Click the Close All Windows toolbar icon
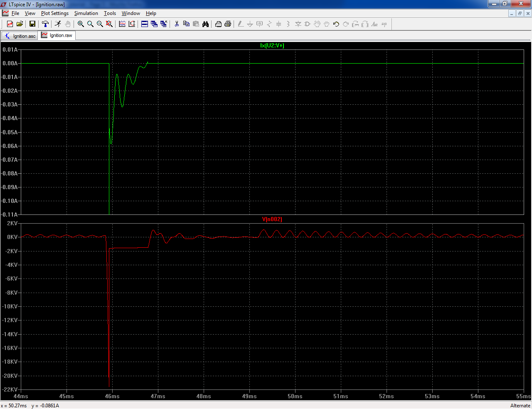Image resolution: width=532 pixels, height=409 pixels. (x=164, y=24)
